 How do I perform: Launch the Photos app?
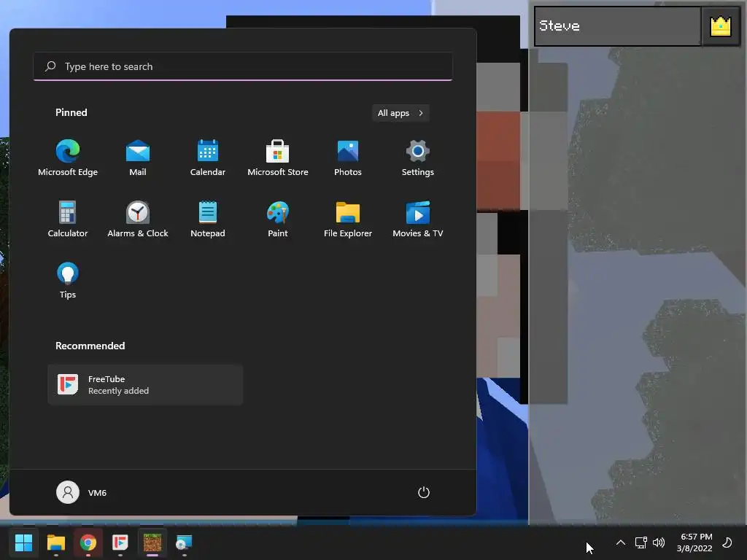point(348,158)
